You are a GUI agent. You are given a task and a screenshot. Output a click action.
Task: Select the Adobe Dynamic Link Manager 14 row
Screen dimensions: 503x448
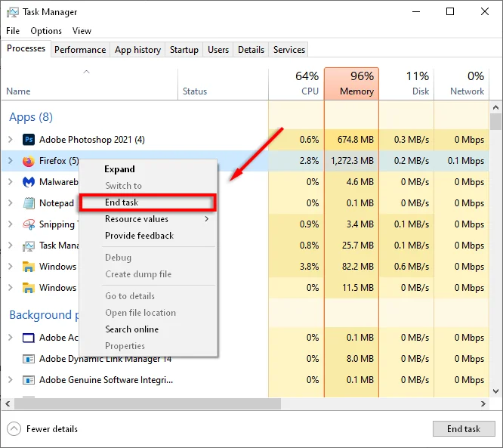coord(245,359)
